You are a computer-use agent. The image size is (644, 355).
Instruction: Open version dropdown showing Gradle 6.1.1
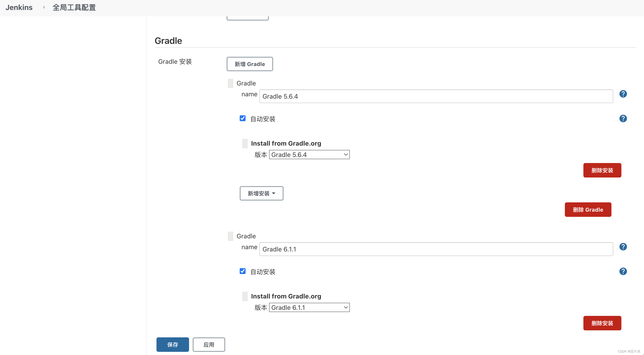(309, 307)
